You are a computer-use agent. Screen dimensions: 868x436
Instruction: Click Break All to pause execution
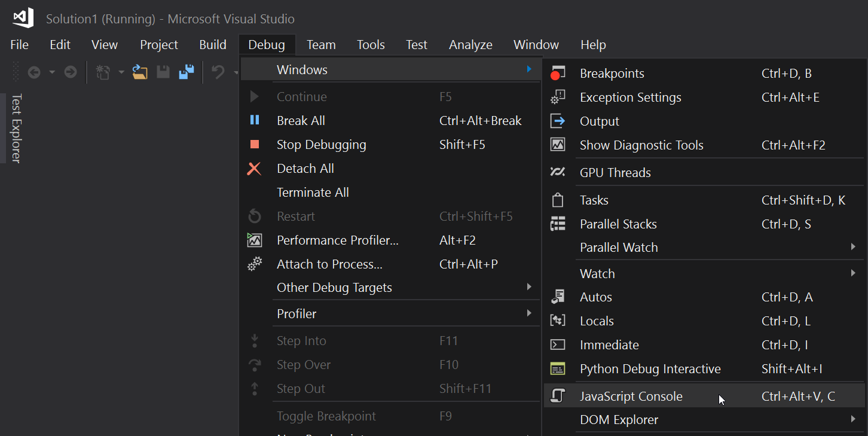pyautogui.click(x=301, y=120)
